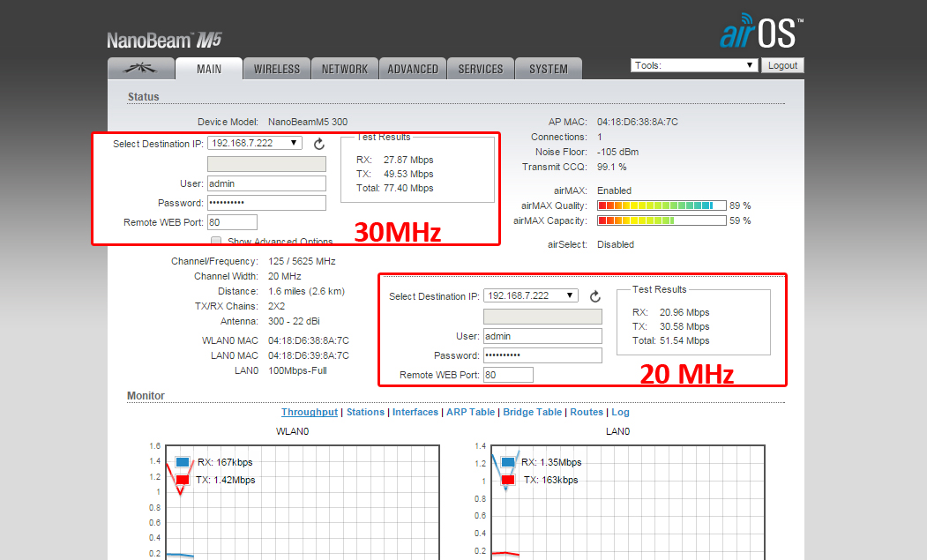
Task: Open the Routes link
Action: tap(587, 412)
